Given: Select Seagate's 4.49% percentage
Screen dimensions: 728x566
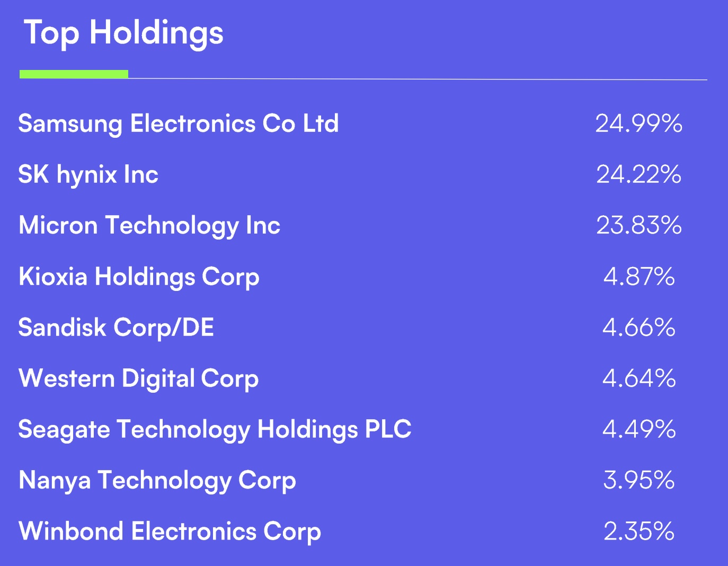Looking at the screenshot, I should (638, 429).
